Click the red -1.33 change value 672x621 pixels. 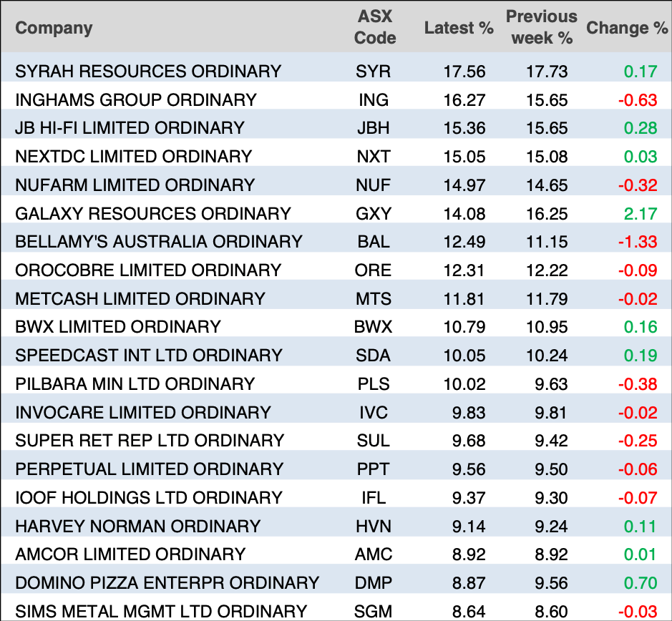click(x=638, y=242)
